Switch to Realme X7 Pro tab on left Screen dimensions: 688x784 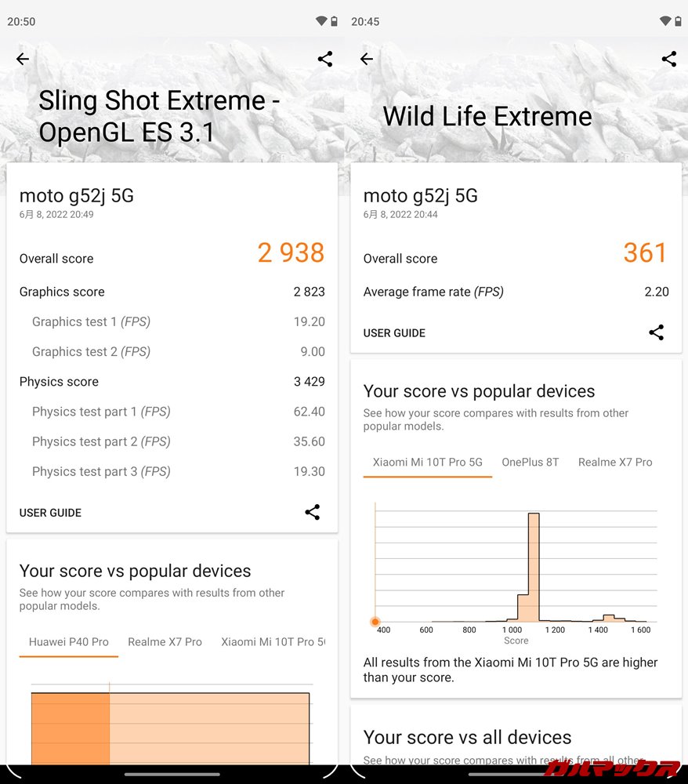tap(165, 641)
